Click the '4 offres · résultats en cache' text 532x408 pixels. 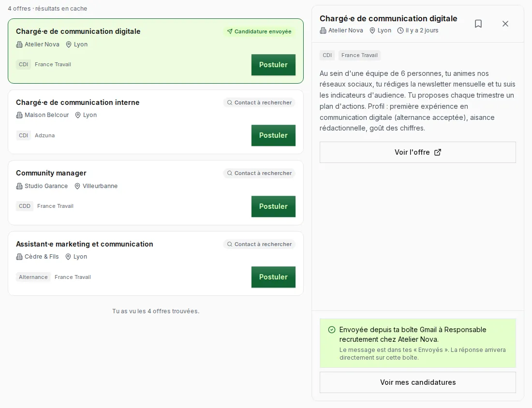(x=47, y=9)
